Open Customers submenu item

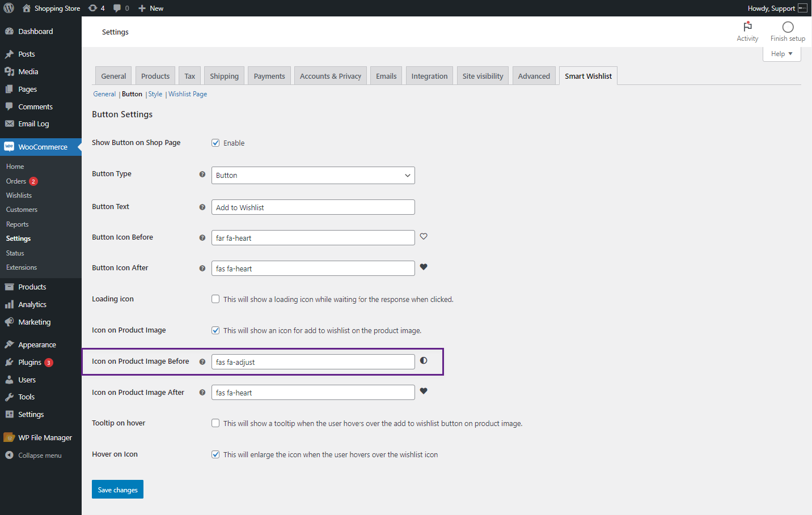22,210
